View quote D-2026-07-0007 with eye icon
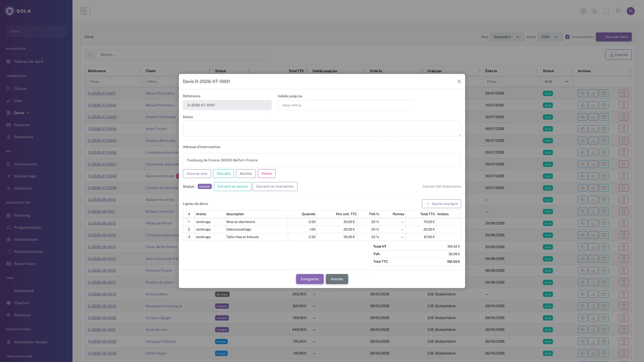This screenshot has width=644, height=362. point(583,164)
